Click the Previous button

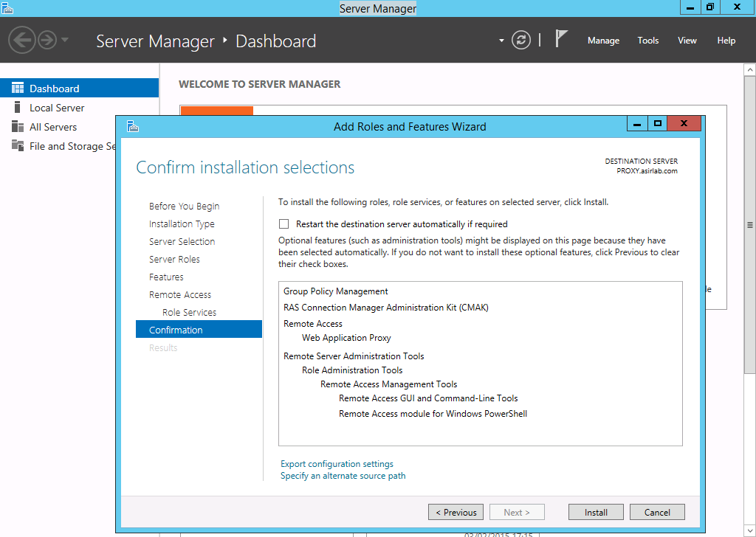click(456, 512)
